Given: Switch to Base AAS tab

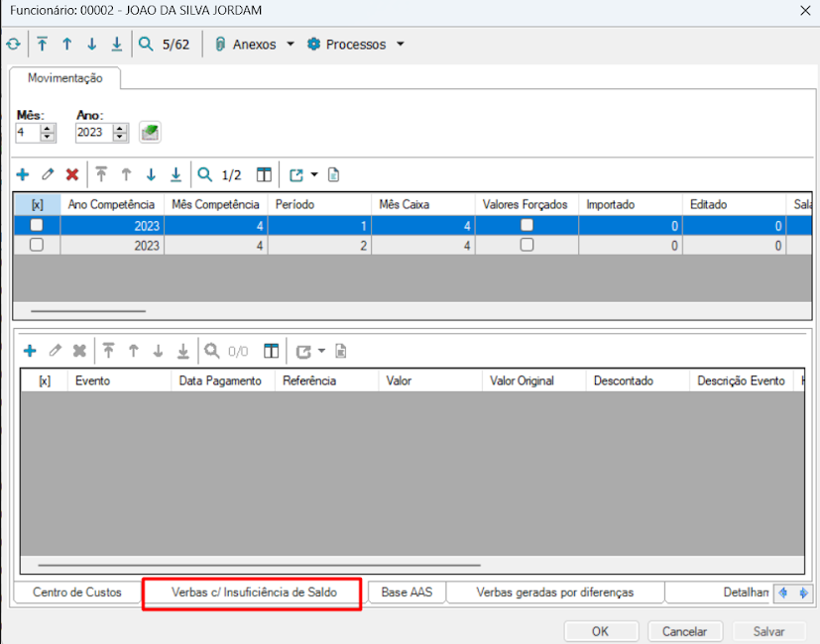Looking at the screenshot, I should pyautogui.click(x=407, y=592).
